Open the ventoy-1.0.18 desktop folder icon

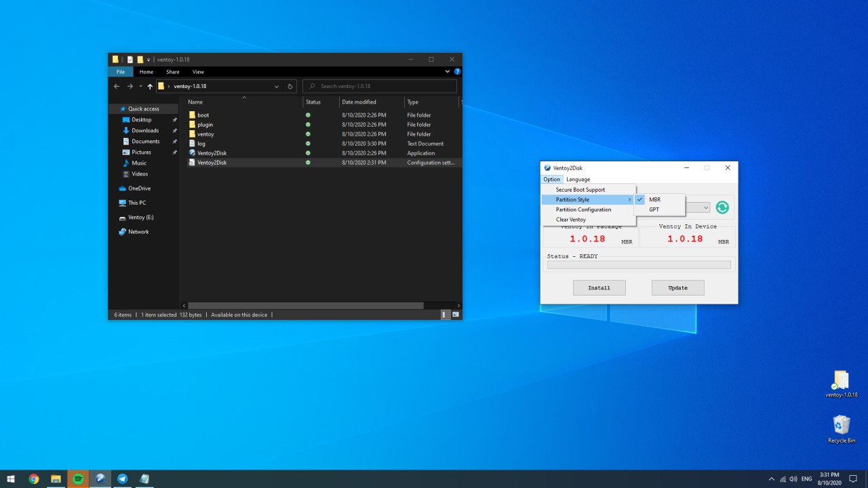(x=841, y=384)
